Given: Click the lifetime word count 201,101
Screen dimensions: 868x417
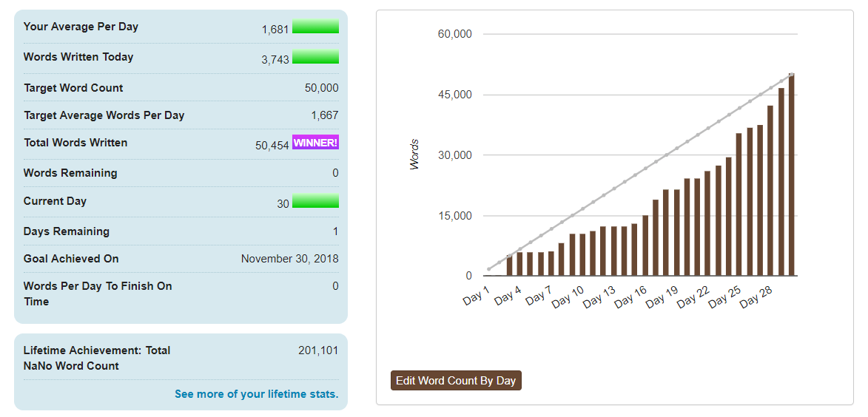Looking at the screenshot, I should click(x=318, y=350).
